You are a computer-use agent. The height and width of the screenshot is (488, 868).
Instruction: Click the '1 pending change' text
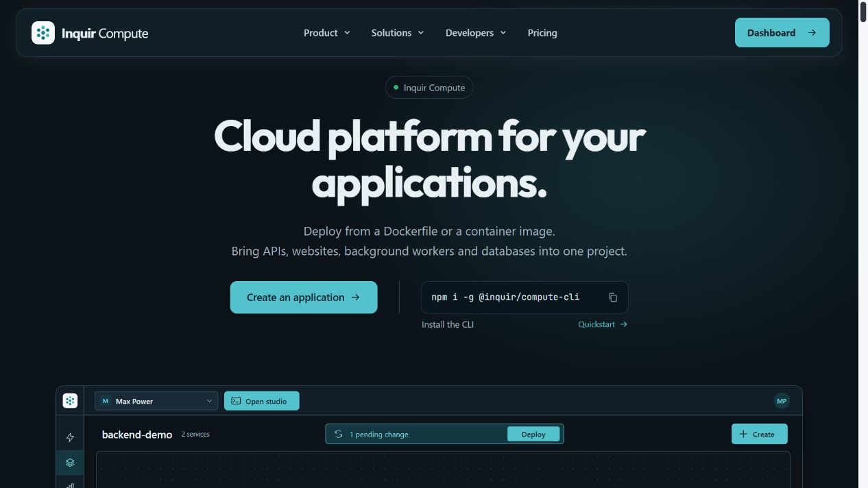pos(379,435)
